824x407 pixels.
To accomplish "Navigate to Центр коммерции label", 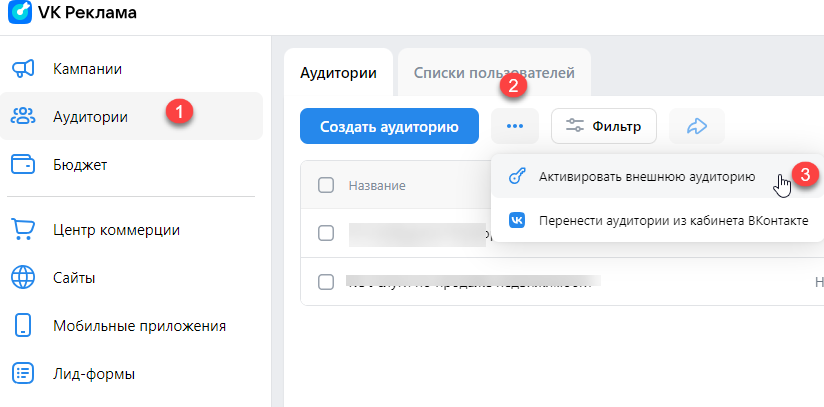I will pyautogui.click(x=116, y=230).
